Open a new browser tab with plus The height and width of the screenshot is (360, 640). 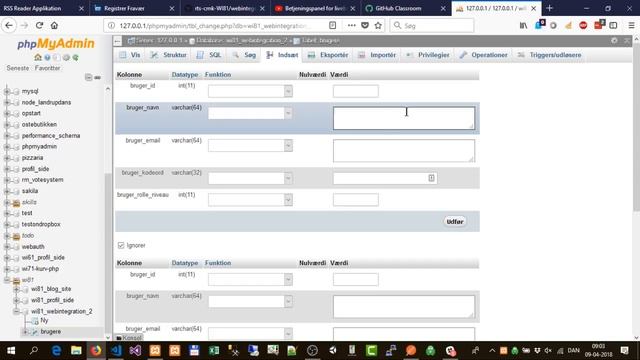tap(549, 8)
